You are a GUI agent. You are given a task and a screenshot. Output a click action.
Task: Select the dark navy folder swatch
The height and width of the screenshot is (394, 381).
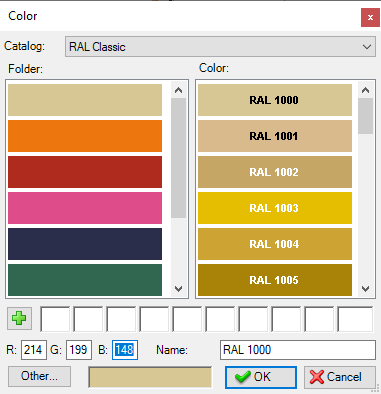[85, 244]
